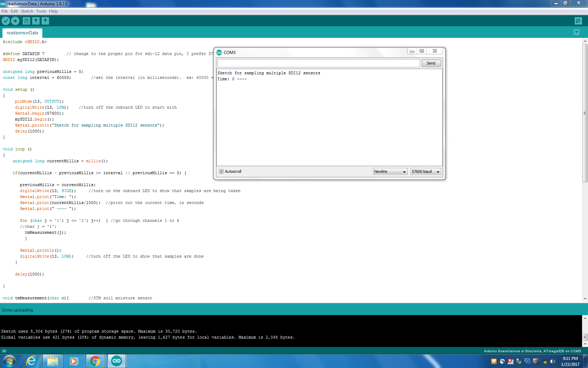This screenshot has width=588, height=368.
Task: Click the Arduino icon in the taskbar
Action: click(x=117, y=361)
